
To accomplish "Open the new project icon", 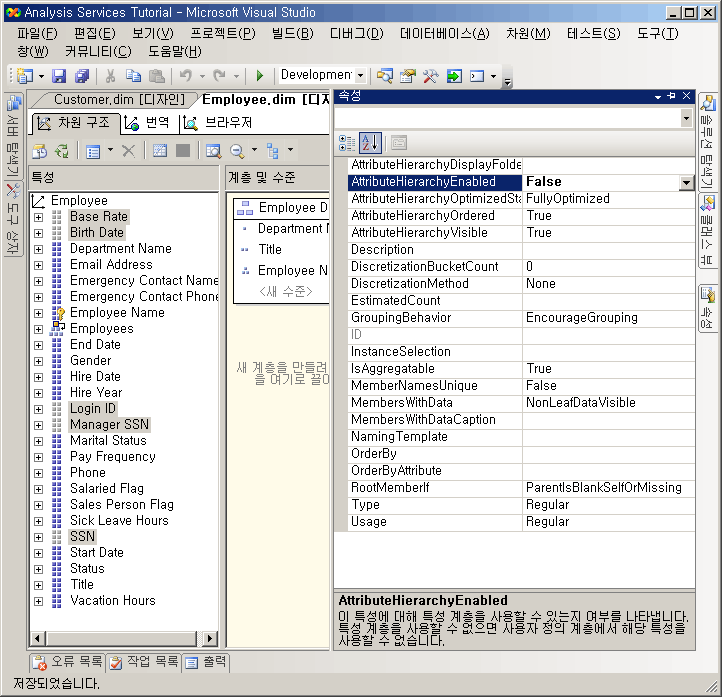I will click(24, 76).
